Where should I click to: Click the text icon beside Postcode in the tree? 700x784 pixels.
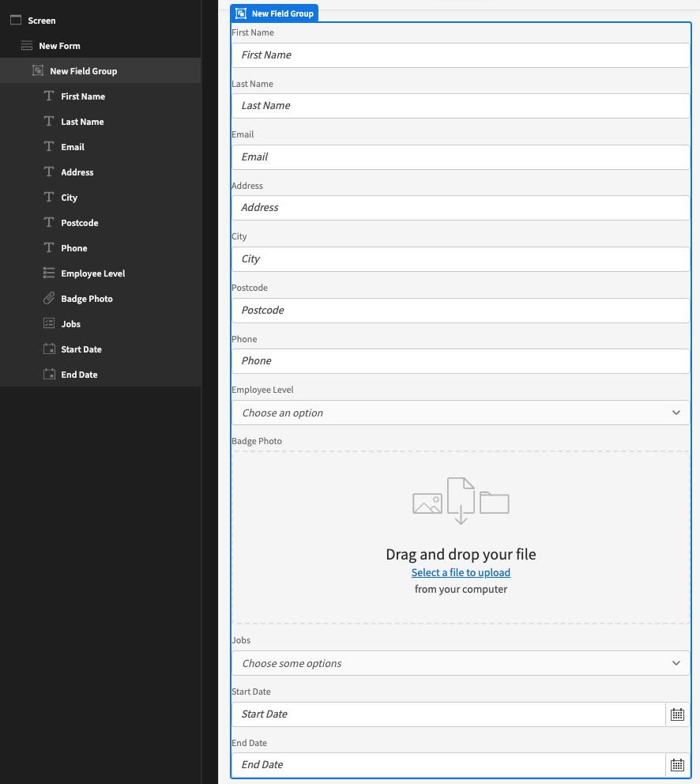tap(49, 222)
